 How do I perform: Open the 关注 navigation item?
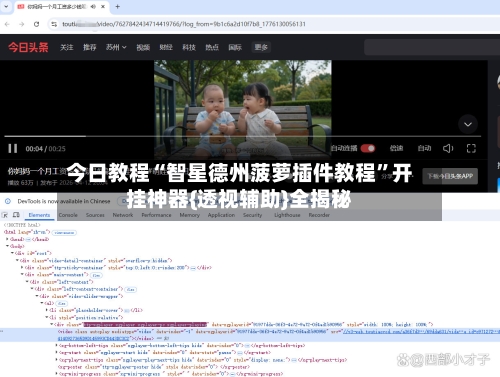pos(66,47)
